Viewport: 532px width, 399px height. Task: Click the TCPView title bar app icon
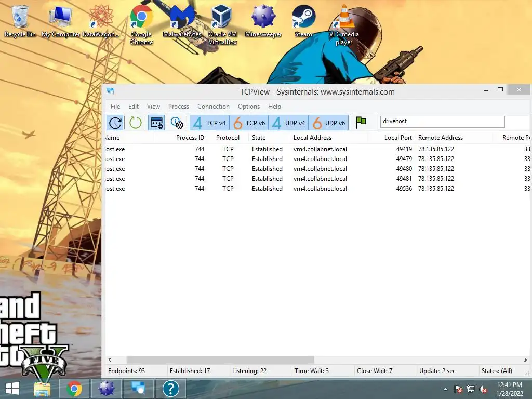click(111, 91)
